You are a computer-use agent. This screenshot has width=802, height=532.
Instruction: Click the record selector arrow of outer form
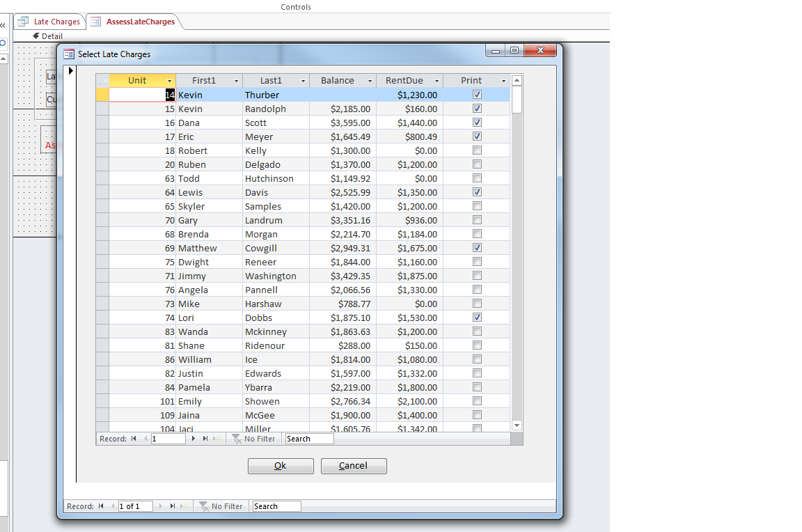tap(71, 70)
